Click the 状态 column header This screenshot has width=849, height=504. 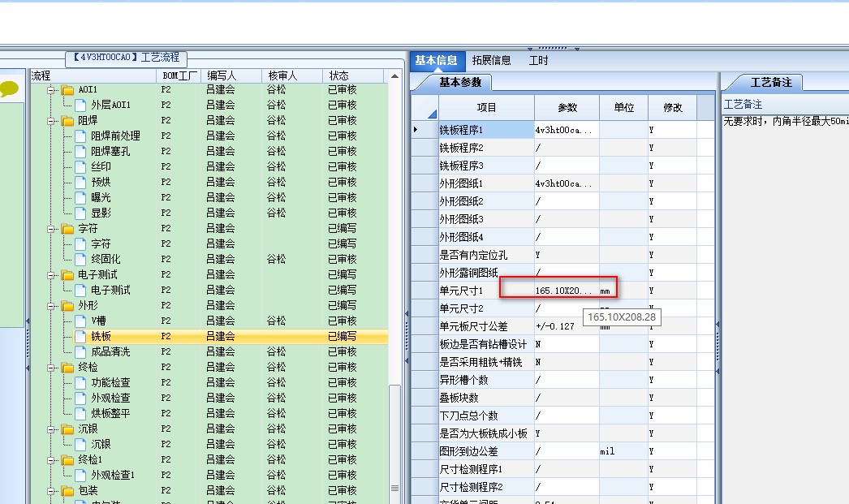point(352,75)
